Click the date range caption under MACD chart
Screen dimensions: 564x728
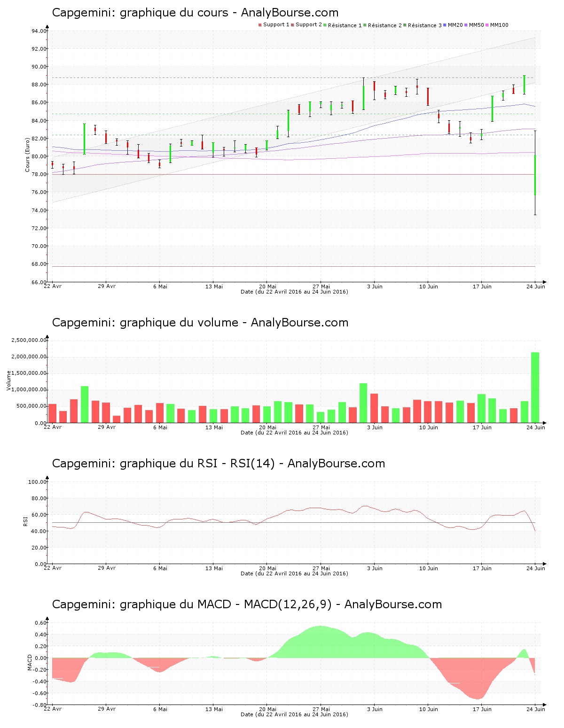[x=294, y=714]
